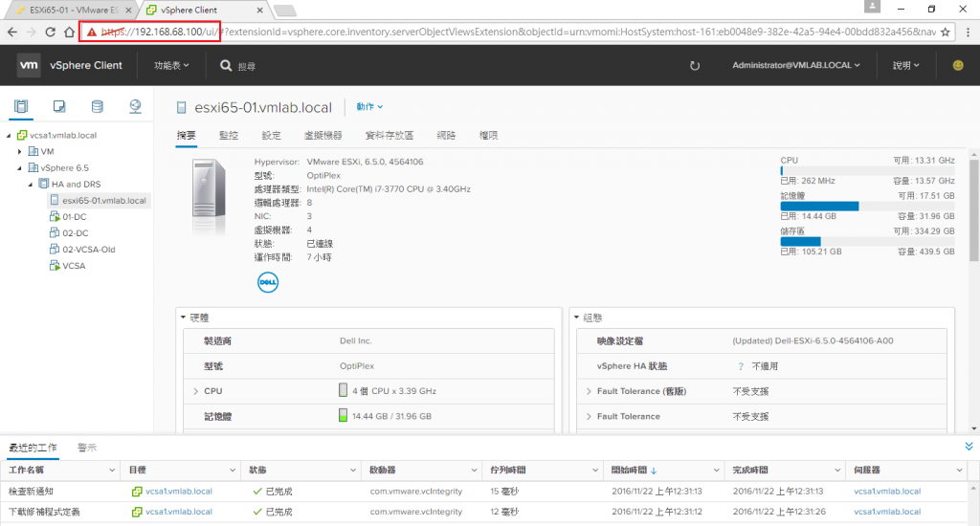Image resolution: width=980 pixels, height=526 pixels.
Task: Open the 動作 actions dropdown
Action: (369, 107)
